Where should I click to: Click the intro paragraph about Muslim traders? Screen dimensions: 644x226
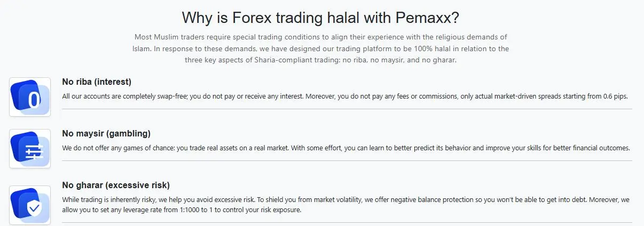click(x=321, y=49)
